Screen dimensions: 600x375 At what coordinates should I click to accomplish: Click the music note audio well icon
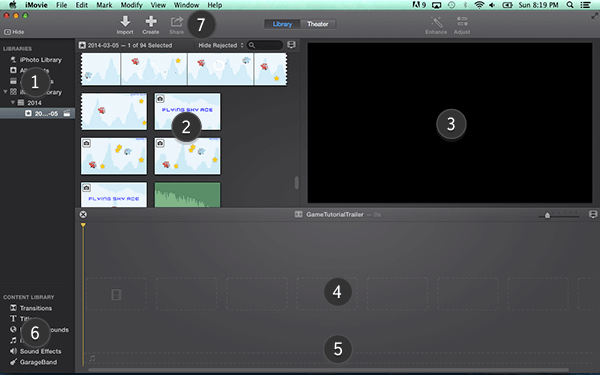click(x=92, y=358)
